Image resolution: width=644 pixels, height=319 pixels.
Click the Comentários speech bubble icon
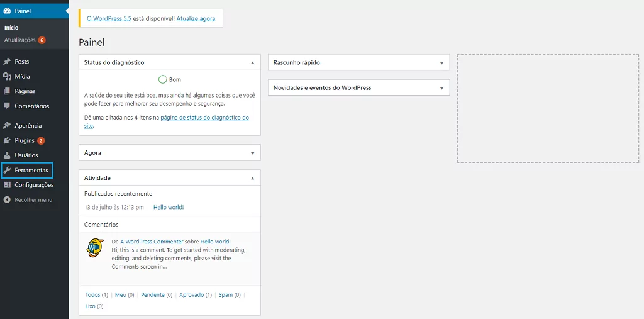pos(6,106)
